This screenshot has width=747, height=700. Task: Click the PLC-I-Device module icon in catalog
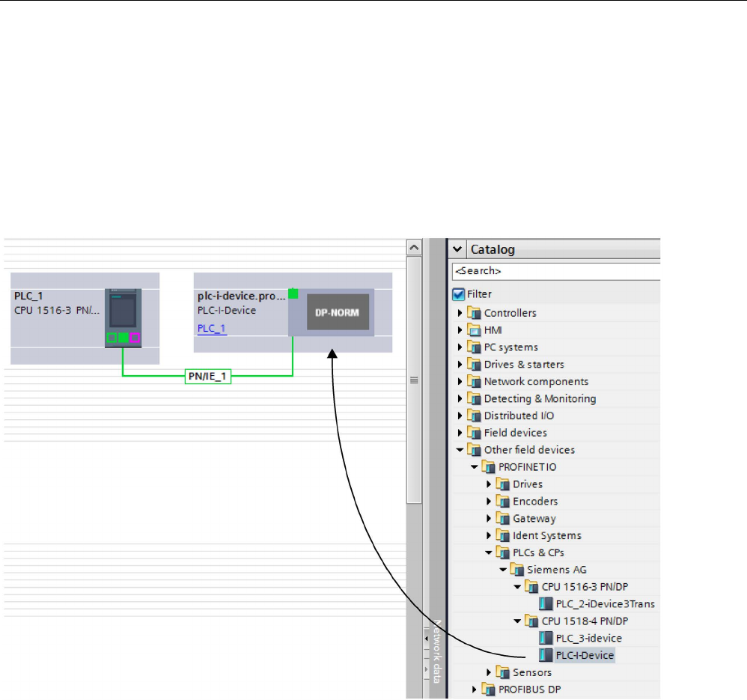(x=546, y=656)
